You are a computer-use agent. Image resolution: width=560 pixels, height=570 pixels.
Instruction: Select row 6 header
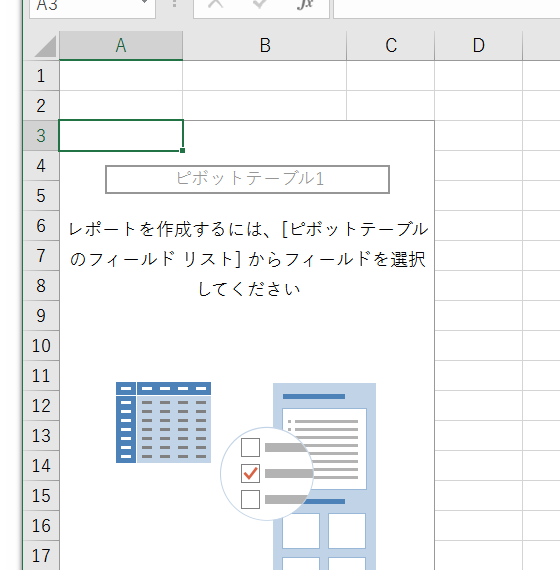[x=41, y=226]
